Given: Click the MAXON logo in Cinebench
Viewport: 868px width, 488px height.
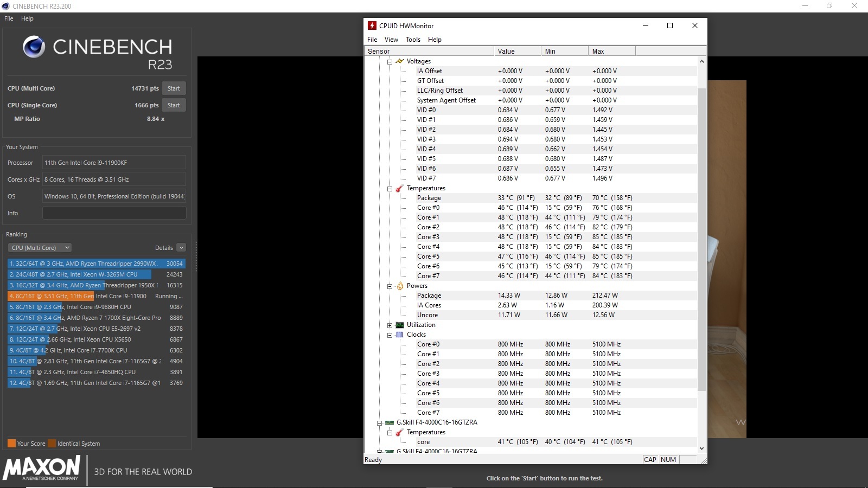Looking at the screenshot, I should [x=42, y=468].
